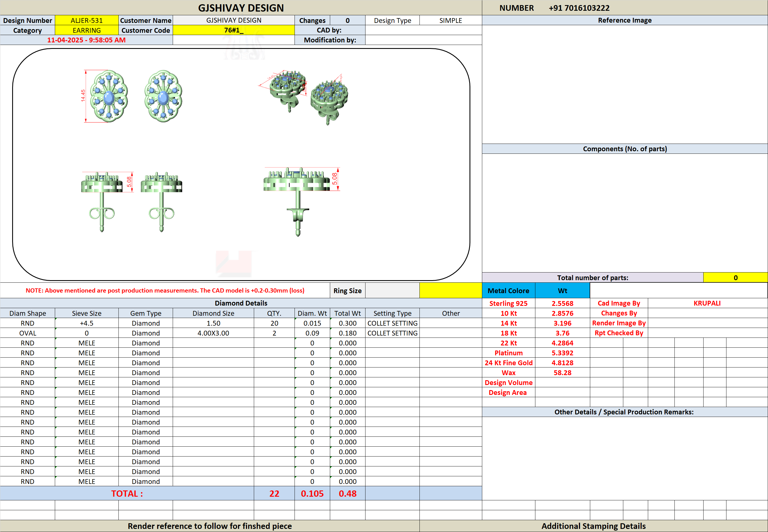Select the Render reference to follow label
The width and height of the screenshot is (768, 532).
tap(210, 526)
